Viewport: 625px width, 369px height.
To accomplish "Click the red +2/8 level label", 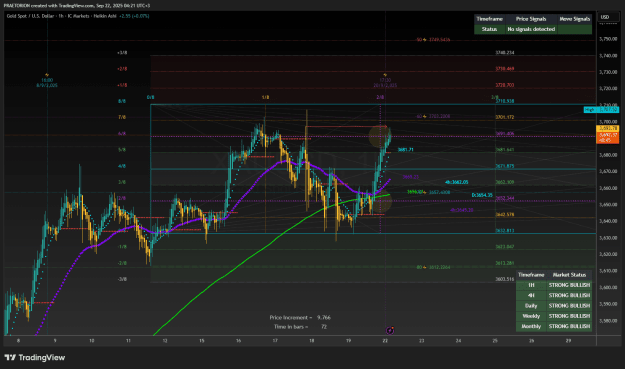I will pos(122,69).
